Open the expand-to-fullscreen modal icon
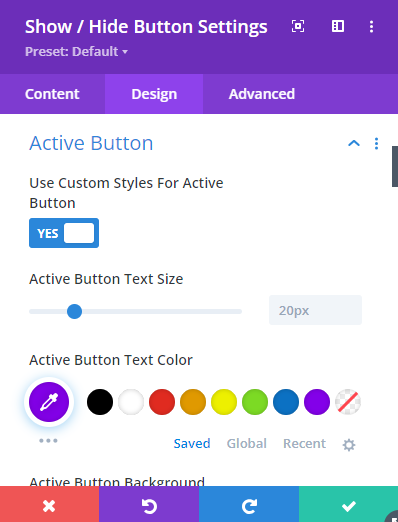 [298, 26]
